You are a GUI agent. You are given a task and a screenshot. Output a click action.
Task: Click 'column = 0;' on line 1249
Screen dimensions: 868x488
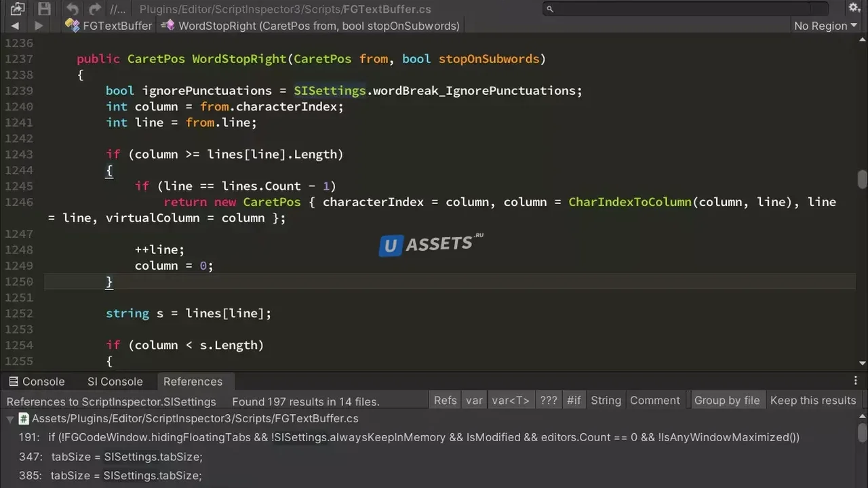point(174,266)
